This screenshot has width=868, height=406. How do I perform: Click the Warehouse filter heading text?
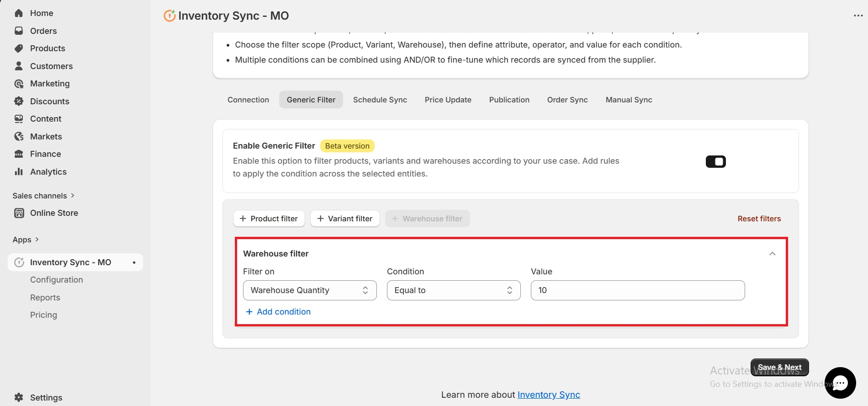click(x=276, y=254)
